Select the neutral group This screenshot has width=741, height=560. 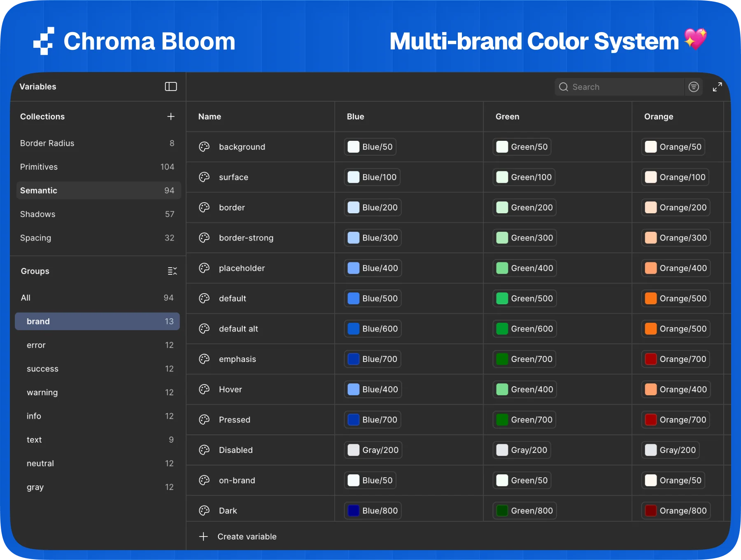coord(97,464)
